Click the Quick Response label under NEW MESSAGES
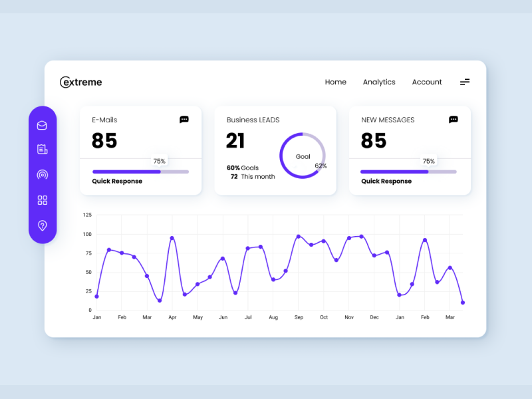532x399 pixels. (386, 181)
